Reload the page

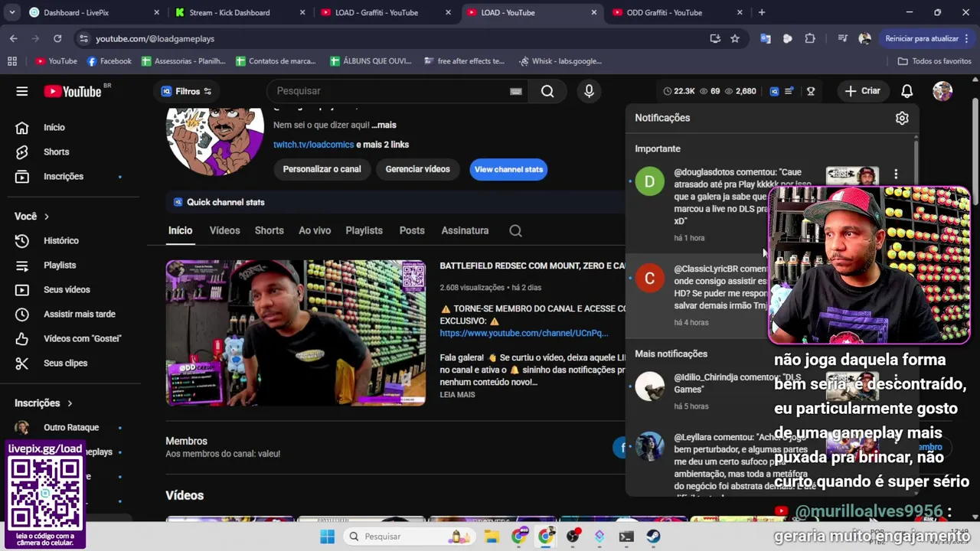57,38
